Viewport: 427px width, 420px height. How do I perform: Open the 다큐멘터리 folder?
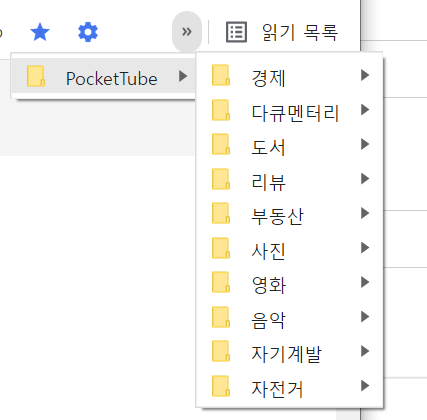289,110
